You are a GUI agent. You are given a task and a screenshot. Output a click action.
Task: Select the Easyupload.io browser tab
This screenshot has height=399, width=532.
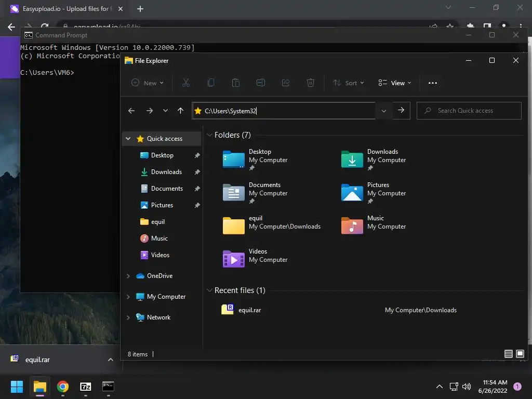coord(66,9)
